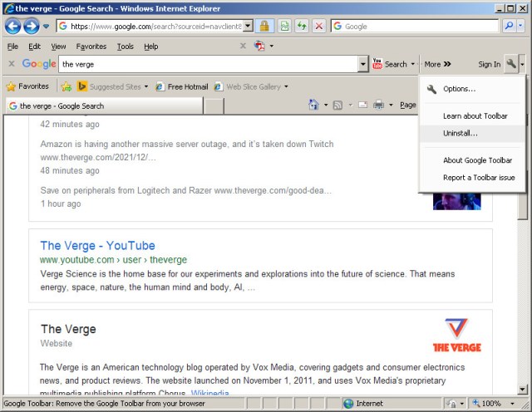Open the Favorites menu
The image size is (532, 412).
(91, 47)
